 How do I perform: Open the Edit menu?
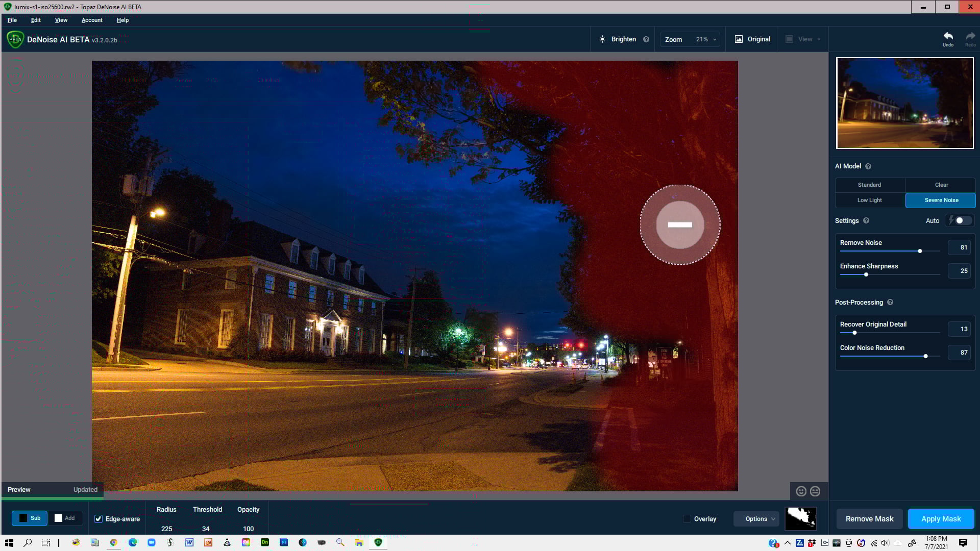[x=36, y=20]
